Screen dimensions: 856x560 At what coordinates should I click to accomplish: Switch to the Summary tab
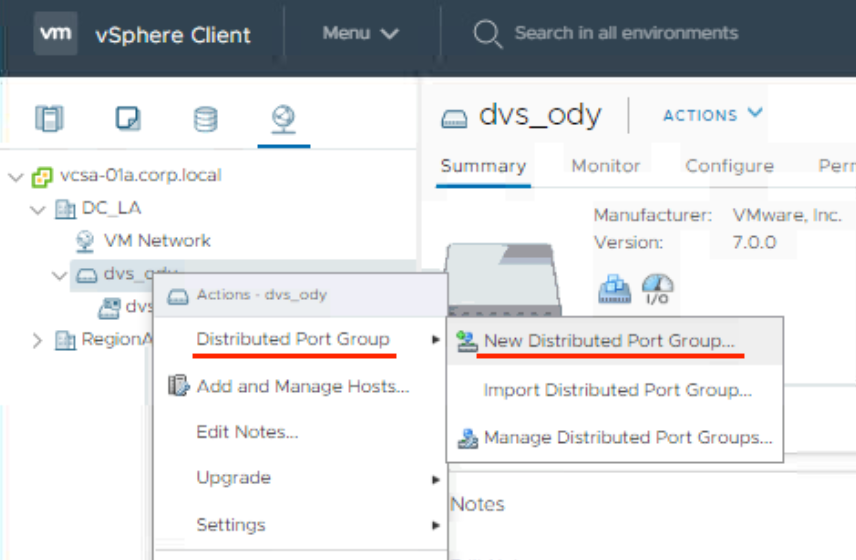click(483, 166)
